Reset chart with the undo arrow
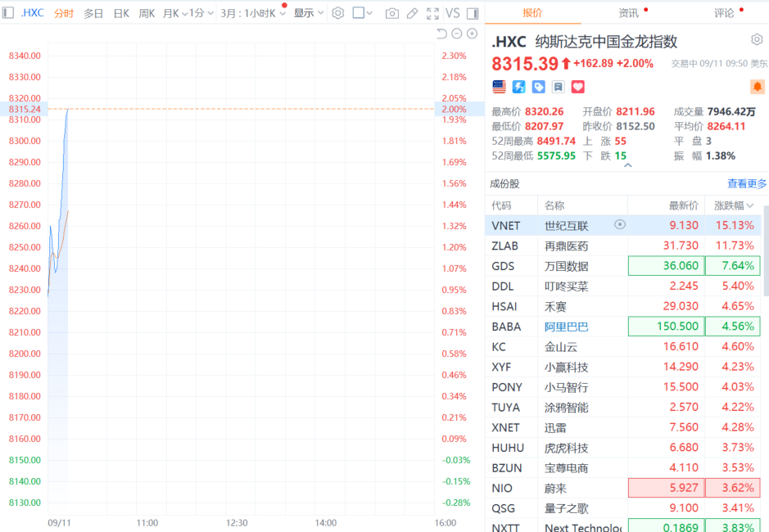The height and width of the screenshot is (532, 769). (442, 34)
